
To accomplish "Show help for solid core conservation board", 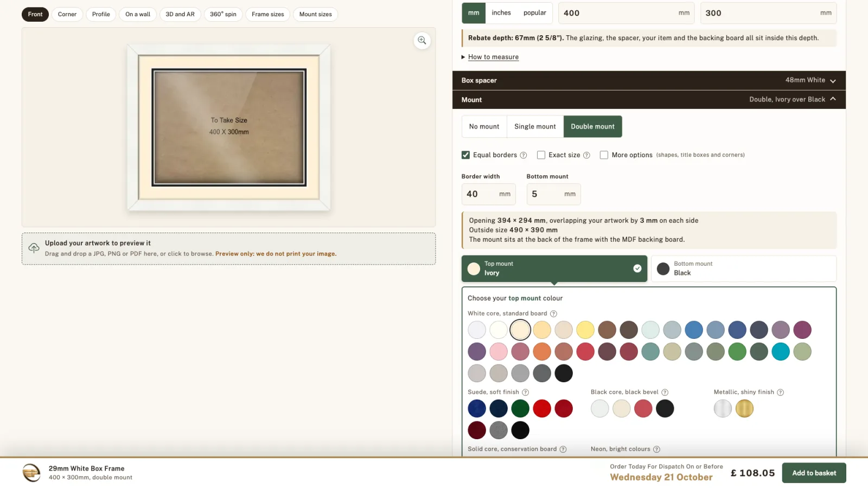I will tap(563, 450).
